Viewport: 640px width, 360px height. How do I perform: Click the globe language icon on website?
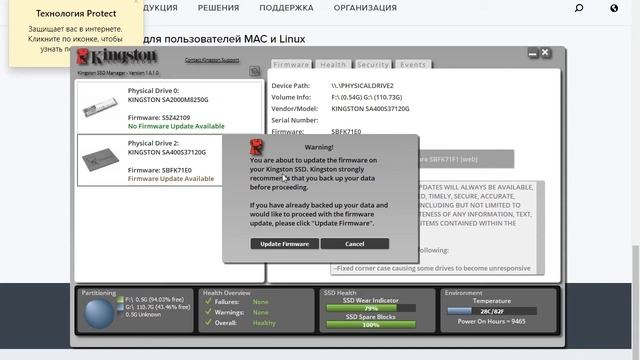point(614,8)
